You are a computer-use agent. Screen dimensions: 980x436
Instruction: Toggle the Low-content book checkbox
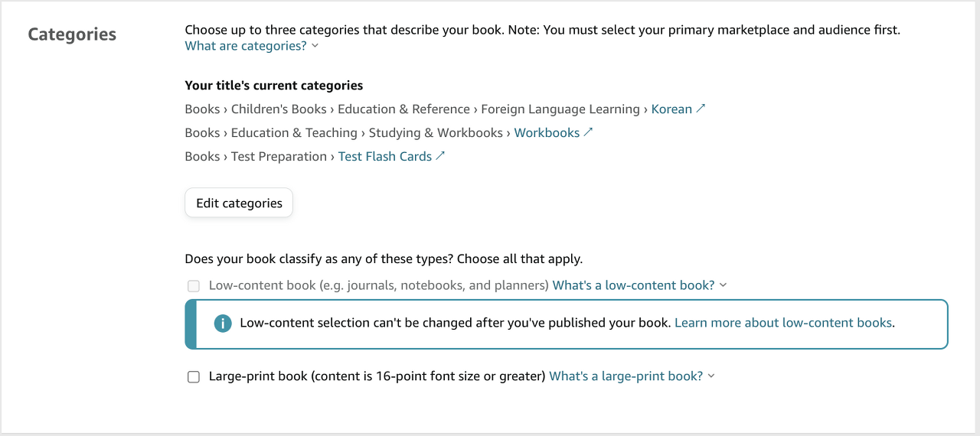tap(194, 286)
